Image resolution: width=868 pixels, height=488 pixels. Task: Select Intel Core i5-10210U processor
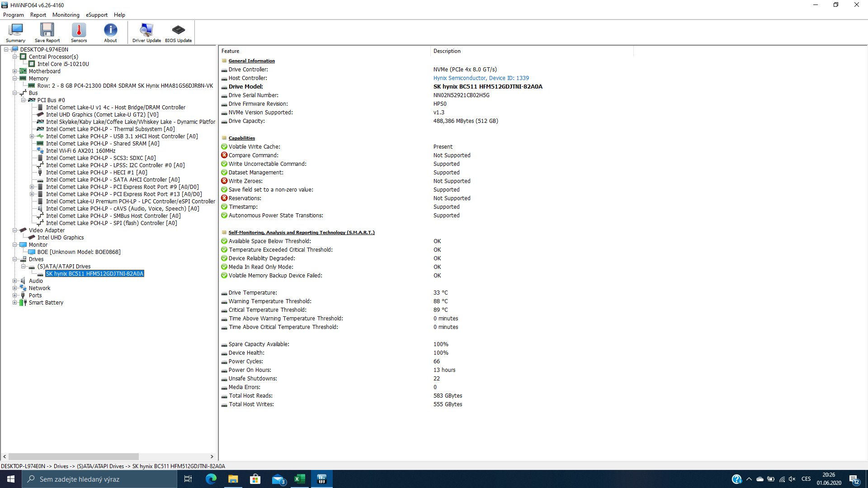click(x=63, y=64)
